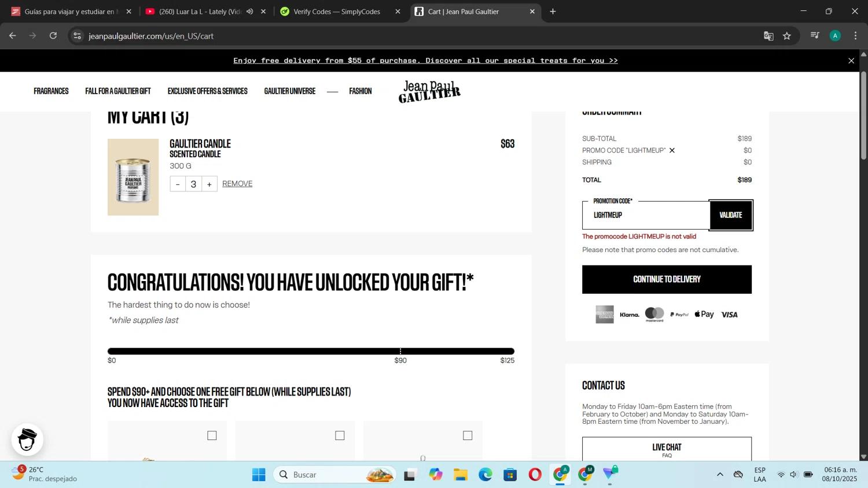The width and height of the screenshot is (868, 488).
Task: Check the third free gift checkbox
Action: click(x=468, y=435)
